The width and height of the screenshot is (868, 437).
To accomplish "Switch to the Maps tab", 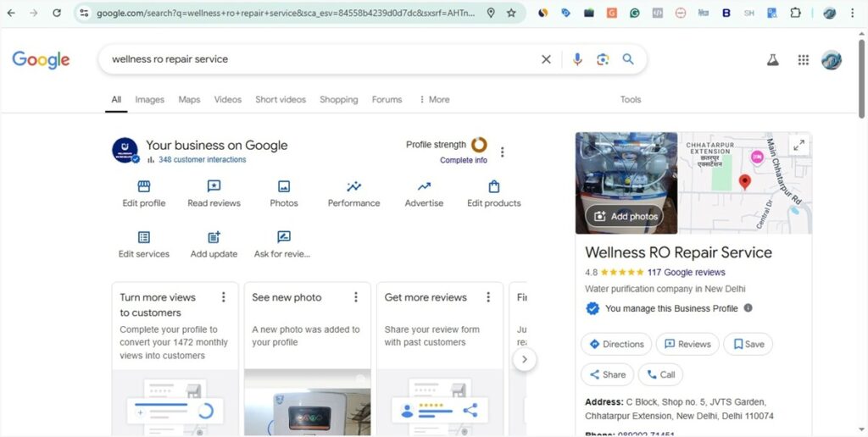I will (x=189, y=100).
